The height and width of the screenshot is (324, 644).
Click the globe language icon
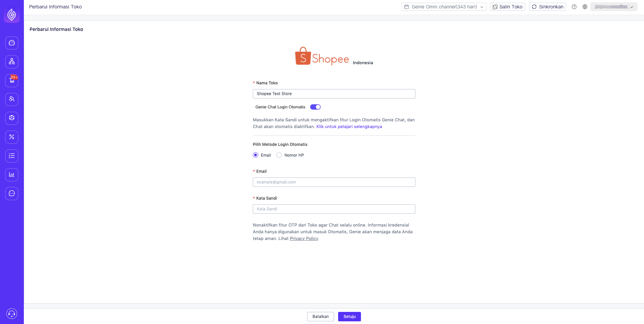[585, 7]
